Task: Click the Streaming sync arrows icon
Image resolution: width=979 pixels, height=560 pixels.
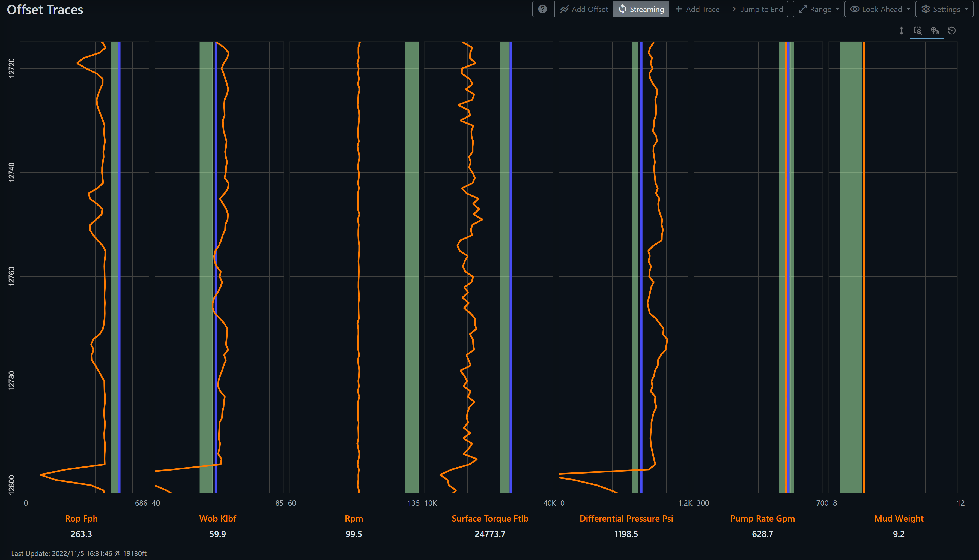Action: click(x=622, y=9)
